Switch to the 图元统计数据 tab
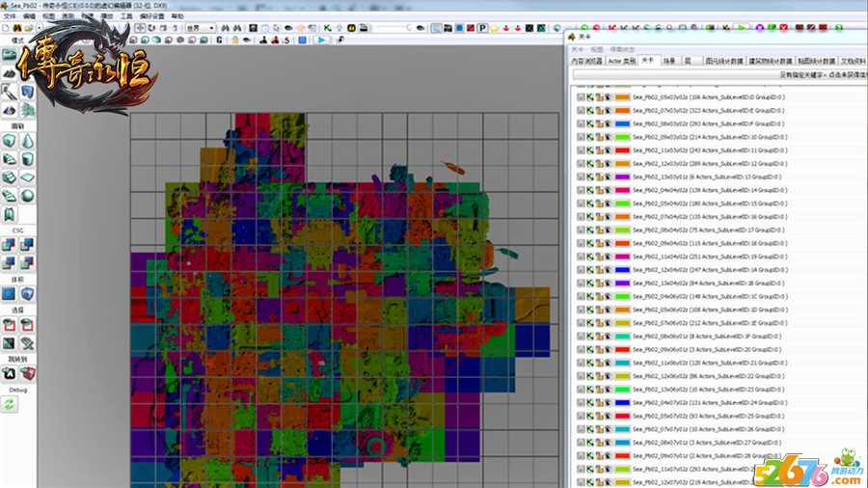The image size is (868, 488). pos(723,61)
